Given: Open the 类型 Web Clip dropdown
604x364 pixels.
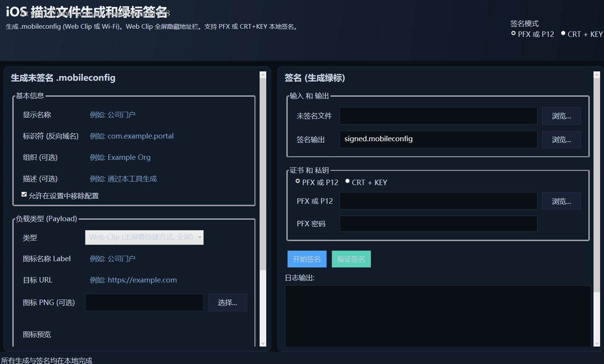Looking at the screenshot, I should [144, 237].
